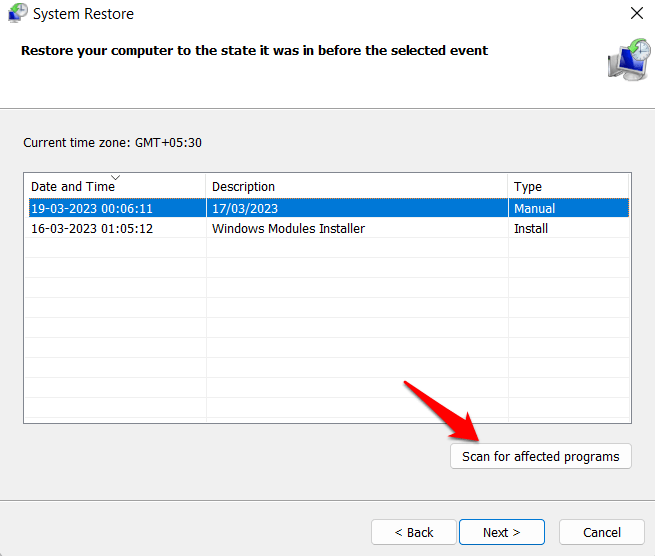Proceed with the Next button
Viewport: 655px width, 556px height.
coord(501,532)
